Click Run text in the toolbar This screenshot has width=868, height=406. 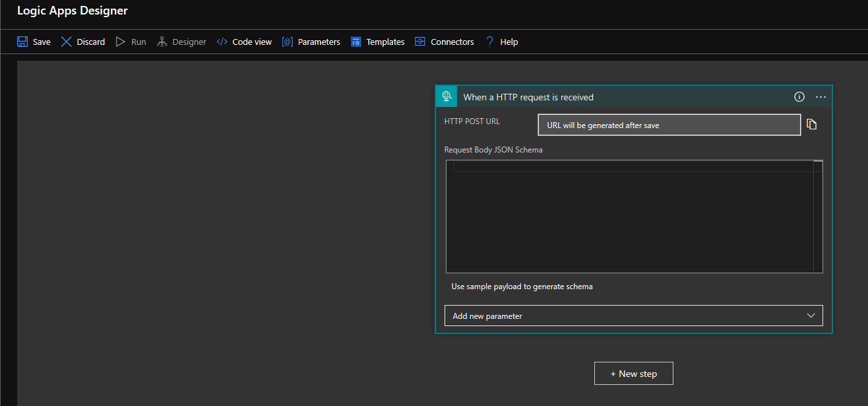139,42
